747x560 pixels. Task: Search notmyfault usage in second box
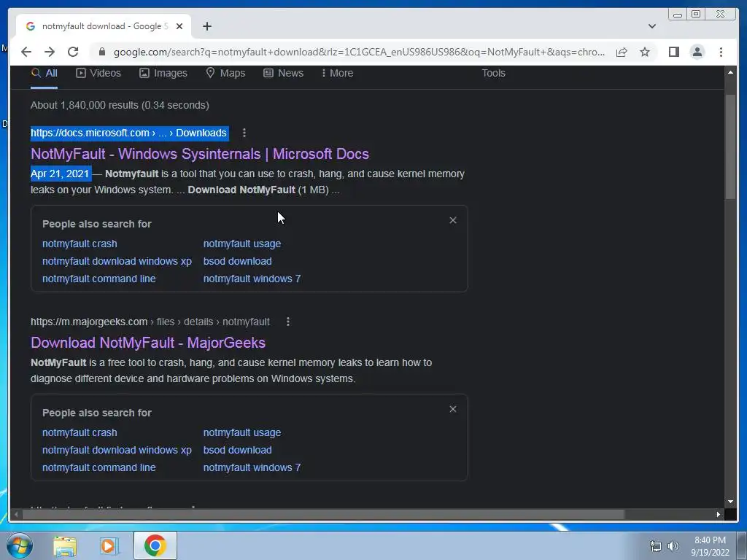[242, 433]
